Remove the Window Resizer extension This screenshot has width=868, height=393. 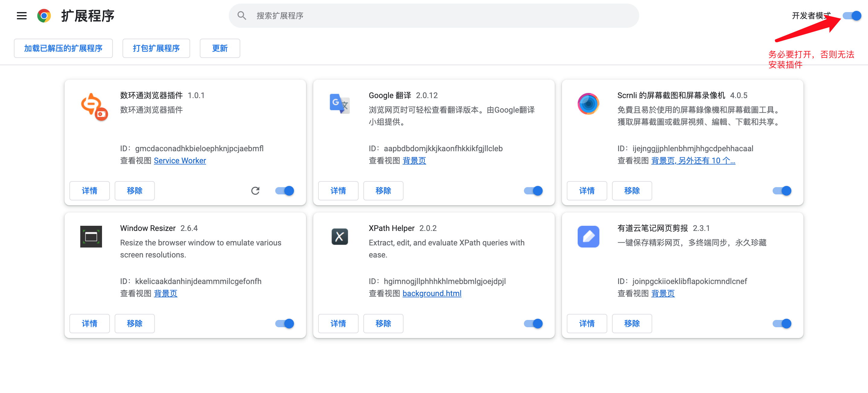pos(135,324)
